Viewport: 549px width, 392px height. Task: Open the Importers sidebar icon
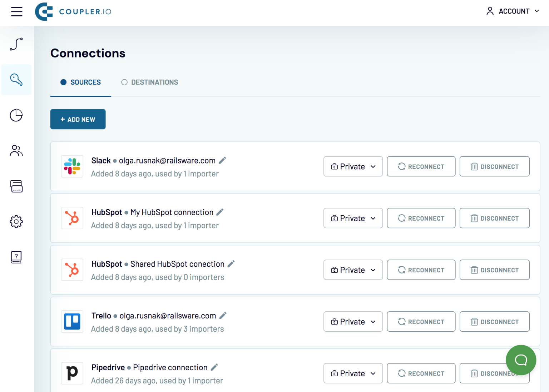click(16, 44)
